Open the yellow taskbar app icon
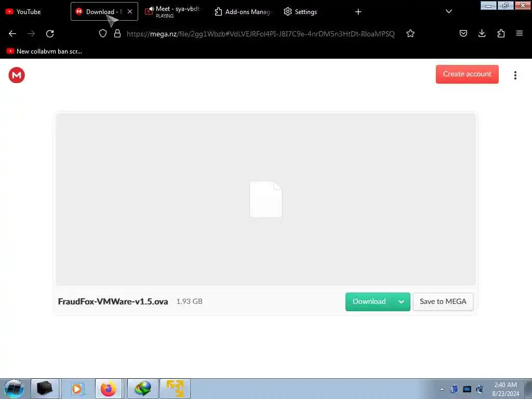 [175, 389]
